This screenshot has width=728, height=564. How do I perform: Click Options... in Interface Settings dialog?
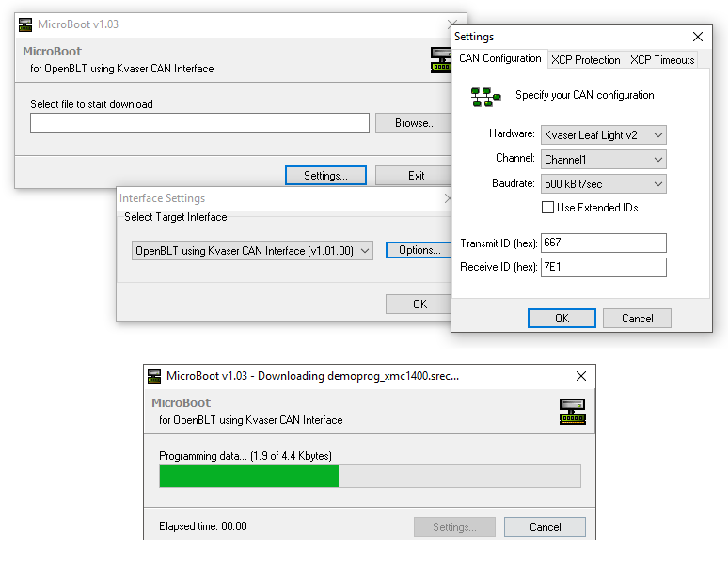pos(419,250)
